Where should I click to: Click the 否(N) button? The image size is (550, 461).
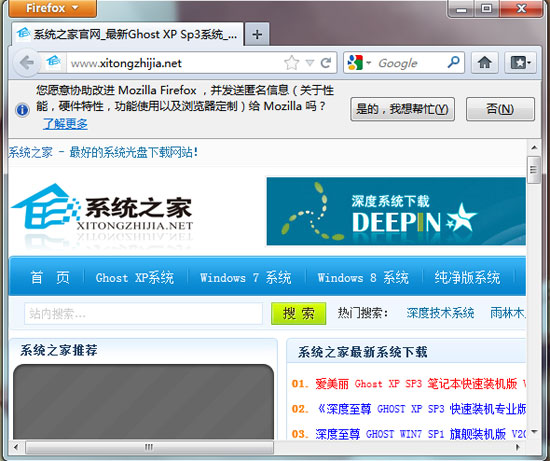pyautogui.click(x=500, y=109)
